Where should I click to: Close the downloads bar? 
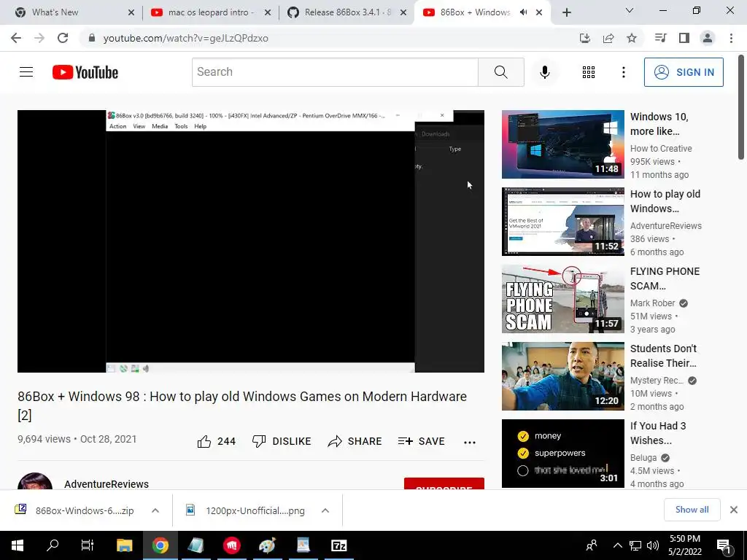734,510
